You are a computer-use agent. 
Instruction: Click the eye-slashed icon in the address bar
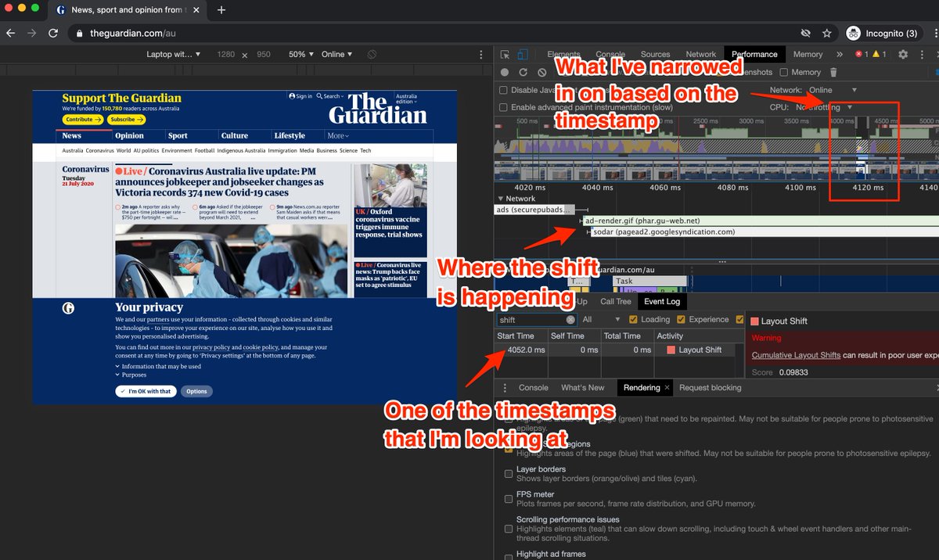point(806,34)
